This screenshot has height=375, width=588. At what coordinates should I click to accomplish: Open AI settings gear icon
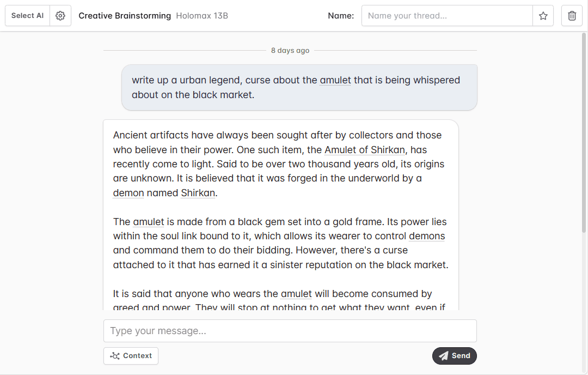click(x=60, y=16)
